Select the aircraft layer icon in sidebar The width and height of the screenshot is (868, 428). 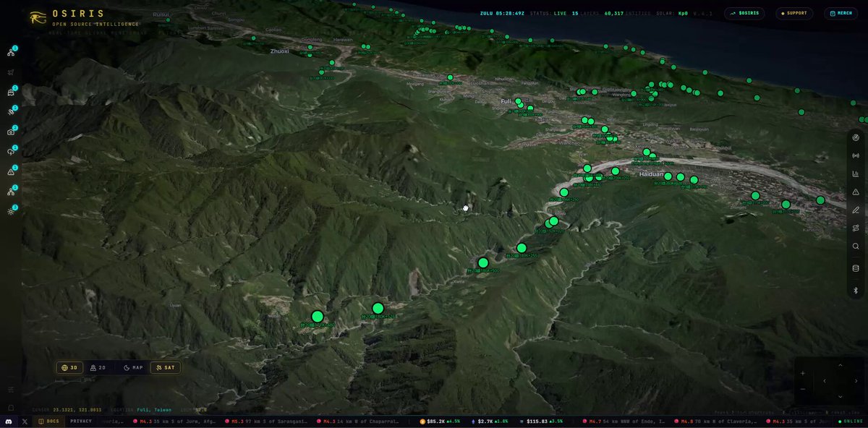11,72
